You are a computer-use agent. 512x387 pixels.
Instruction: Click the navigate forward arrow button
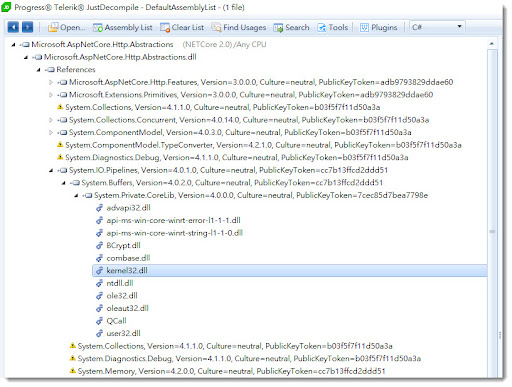click(x=28, y=27)
